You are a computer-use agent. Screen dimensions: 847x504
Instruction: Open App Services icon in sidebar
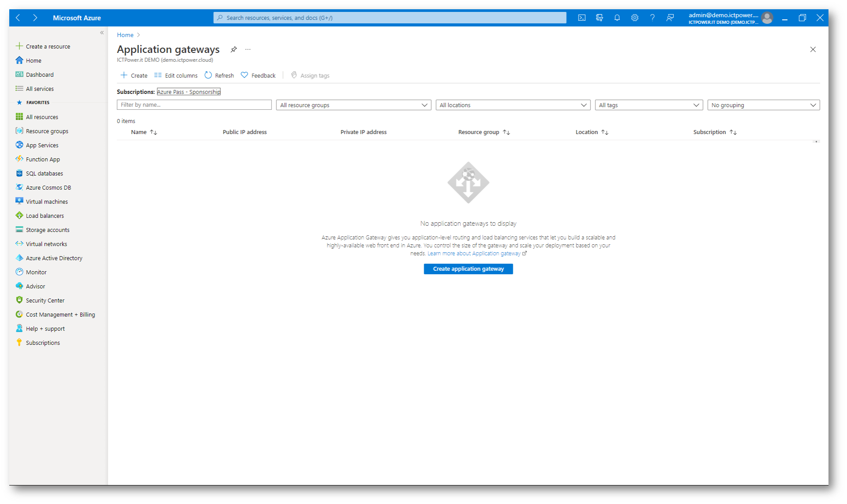coord(19,145)
